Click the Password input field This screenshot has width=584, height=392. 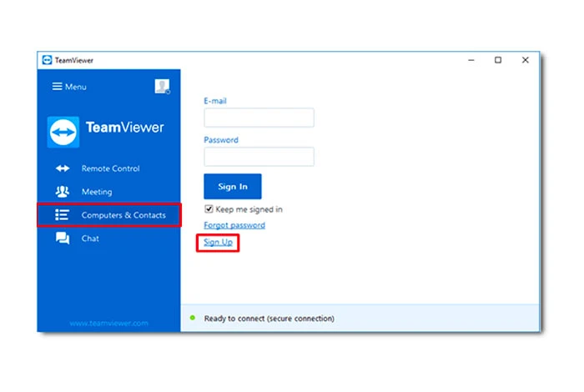click(x=259, y=156)
